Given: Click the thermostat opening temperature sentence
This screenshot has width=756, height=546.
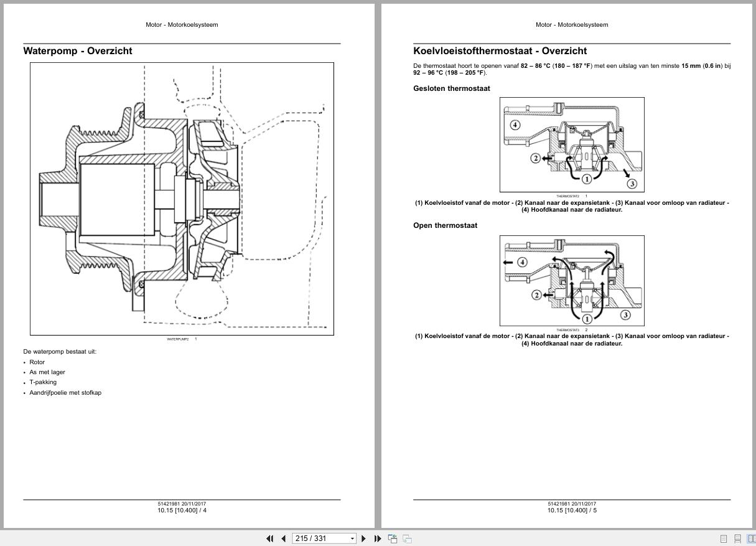Looking at the screenshot, I should tap(572, 69).
